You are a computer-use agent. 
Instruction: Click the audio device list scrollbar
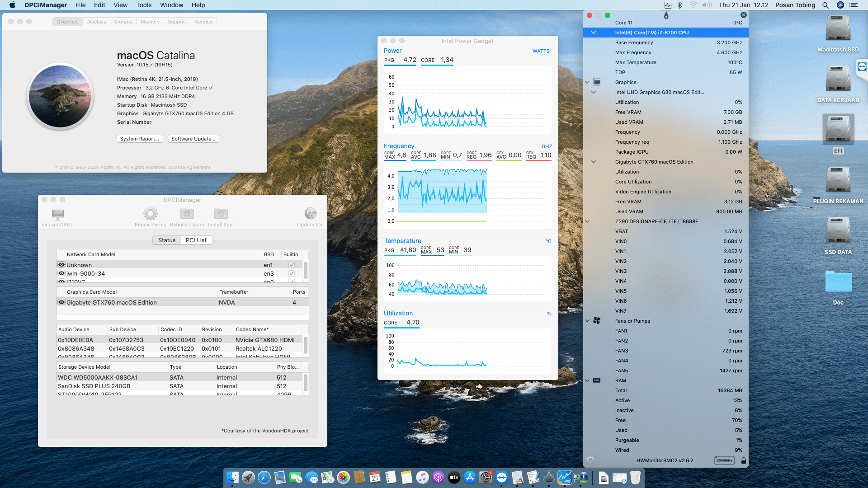pos(306,345)
